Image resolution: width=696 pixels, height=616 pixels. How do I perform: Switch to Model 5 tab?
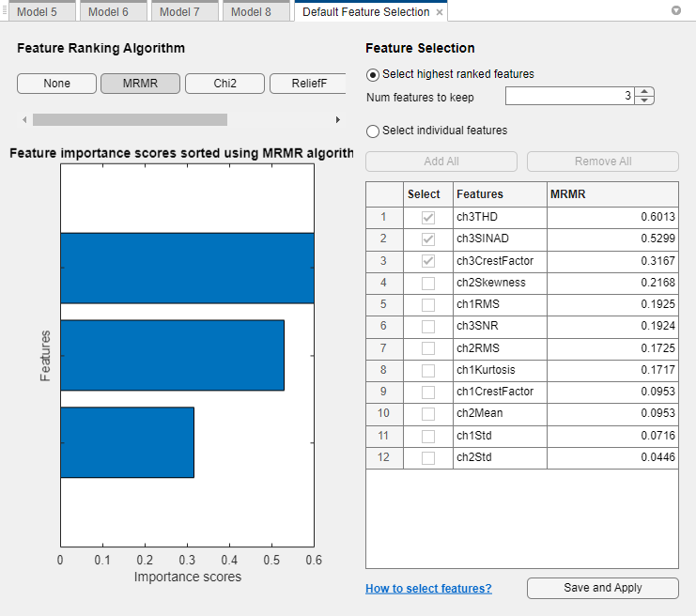(x=38, y=12)
